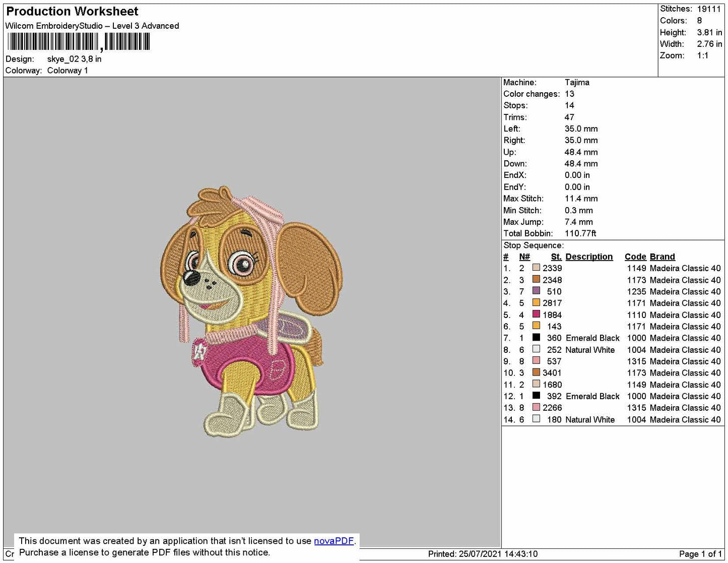Select the salmon swatch in stop 13
Image resolution: width=728 pixels, height=563 pixels.
(536, 407)
